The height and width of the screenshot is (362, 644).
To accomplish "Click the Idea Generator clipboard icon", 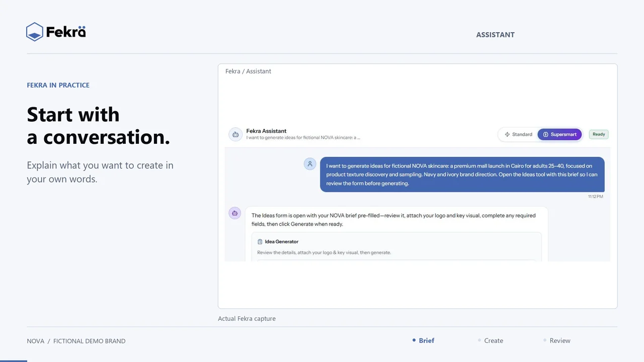I will point(260,242).
